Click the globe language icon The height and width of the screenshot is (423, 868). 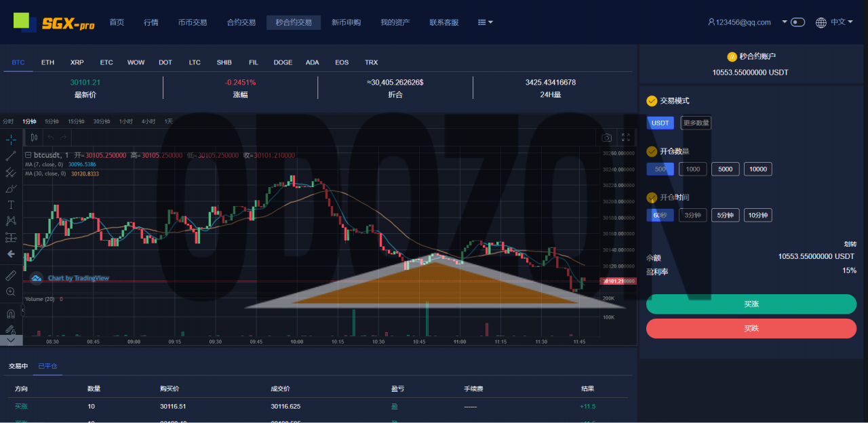point(821,22)
